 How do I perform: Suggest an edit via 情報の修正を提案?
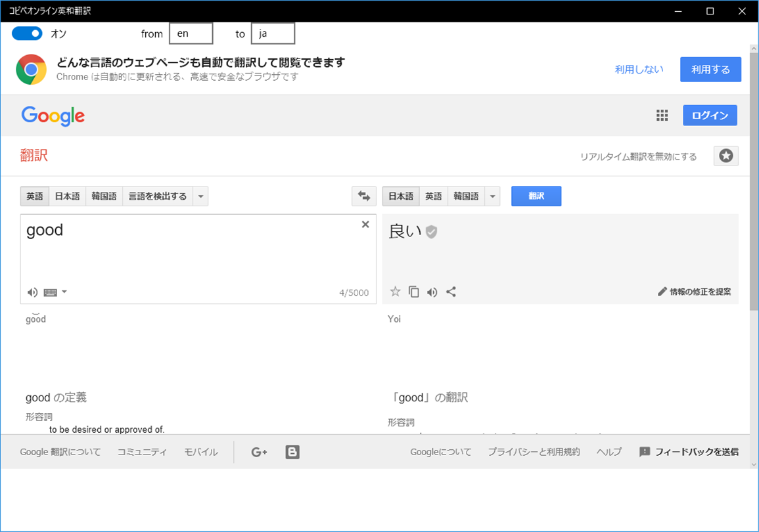(x=694, y=292)
